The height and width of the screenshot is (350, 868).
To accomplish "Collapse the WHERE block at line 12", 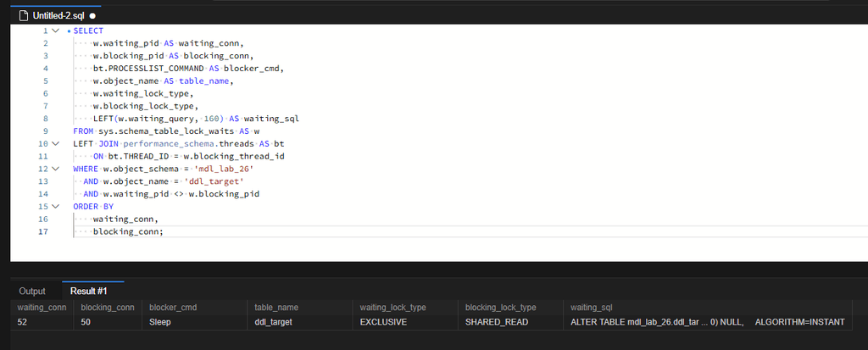I will pos(55,169).
